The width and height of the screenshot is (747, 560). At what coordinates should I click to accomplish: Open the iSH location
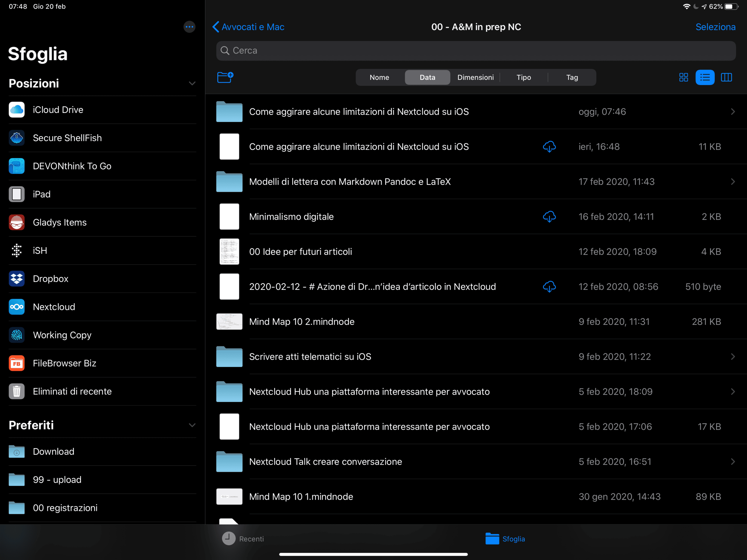pyautogui.click(x=102, y=250)
